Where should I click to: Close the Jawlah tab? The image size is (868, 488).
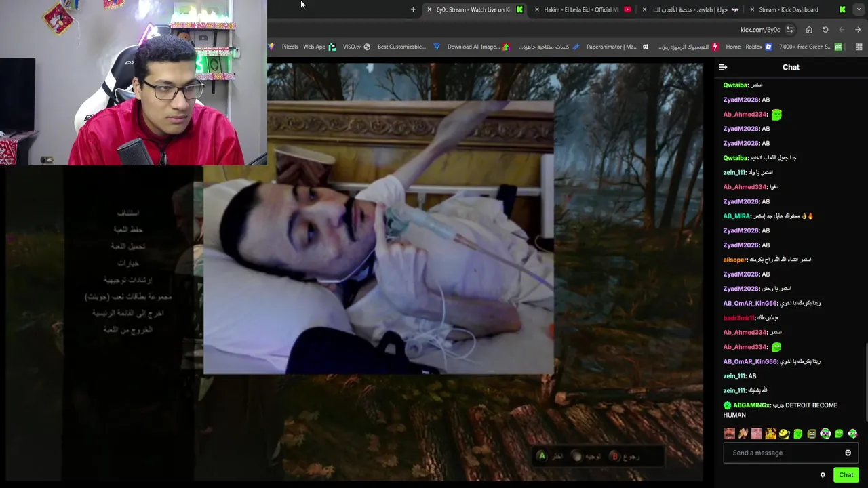[x=645, y=9]
